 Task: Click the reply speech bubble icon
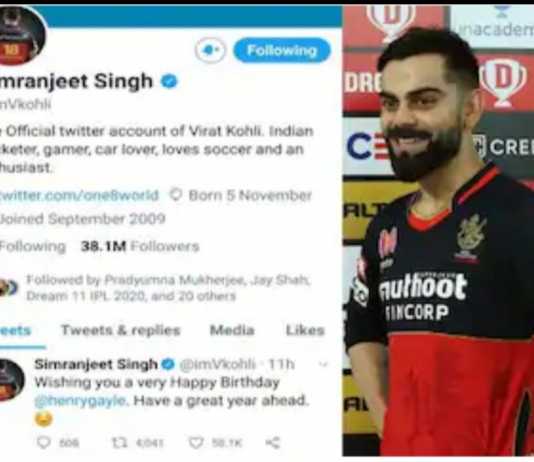point(44,443)
